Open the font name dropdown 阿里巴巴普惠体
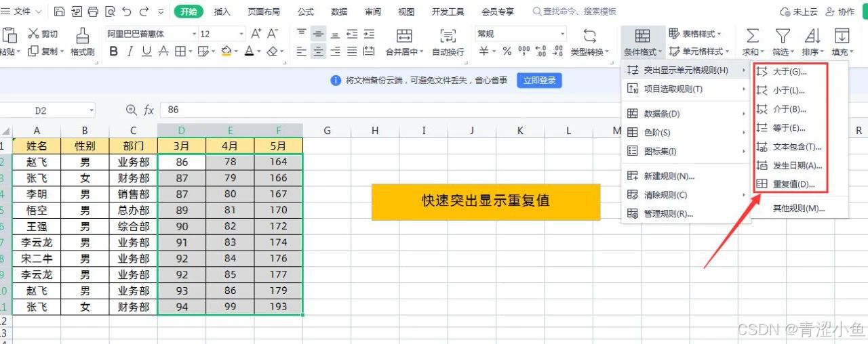 195,34
